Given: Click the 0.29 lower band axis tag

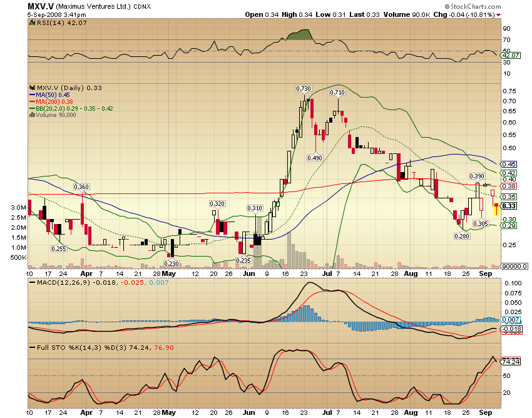Looking at the screenshot, I should (x=509, y=226).
